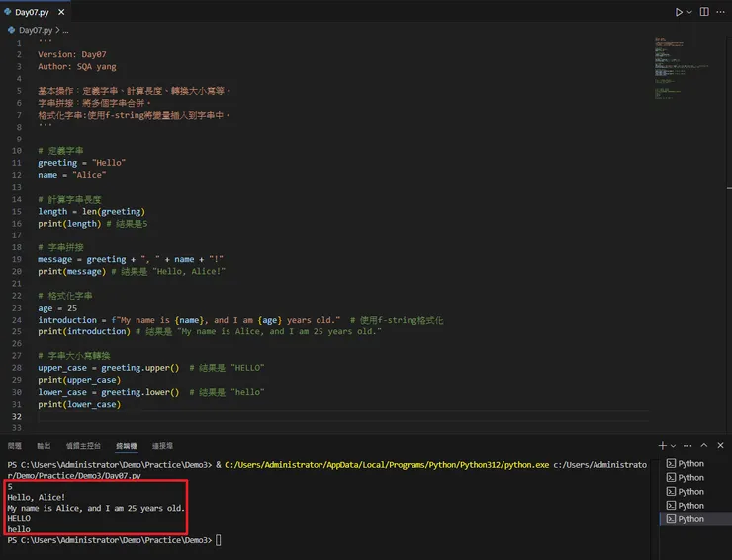Screen dimensions: 732x560
Task: Open the terminal panel ellipsis menu
Action: tap(687, 446)
